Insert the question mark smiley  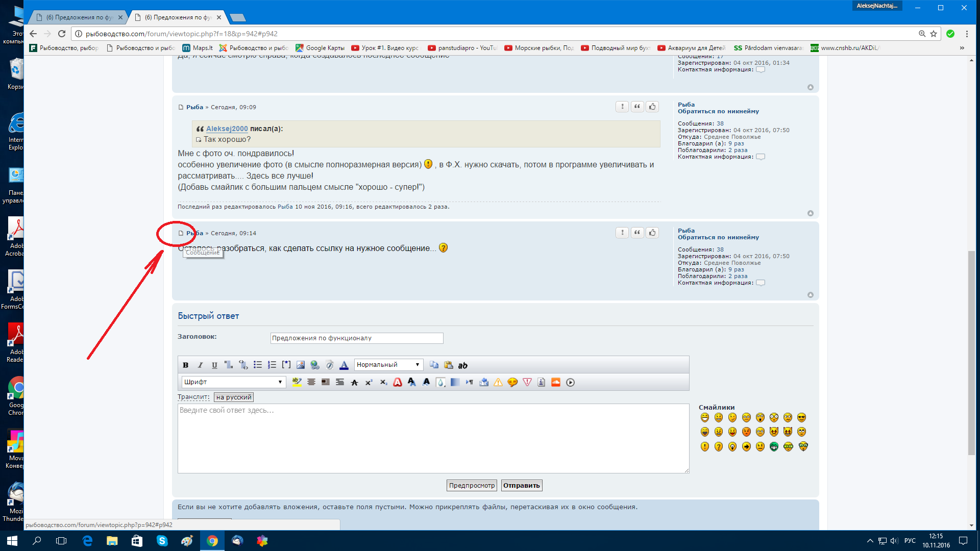tap(719, 446)
